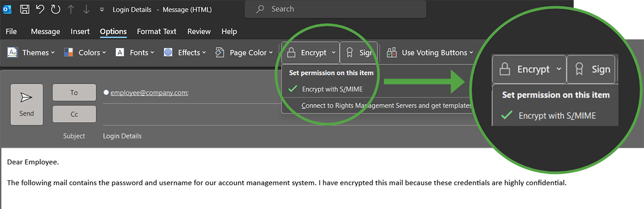644x209 pixels.
Task: Send the email with the Send button
Action: pos(27,104)
